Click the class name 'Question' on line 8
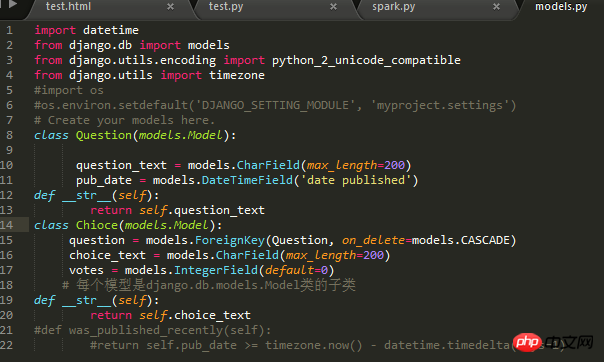Image resolution: width=604 pixels, height=362 pixels. pos(104,135)
